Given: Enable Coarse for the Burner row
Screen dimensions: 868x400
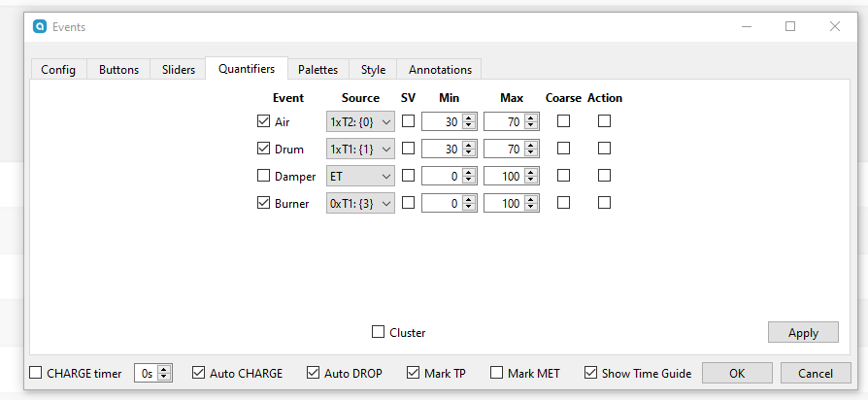Looking at the screenshot, I should pyautogui.click(x=563, y=203).
